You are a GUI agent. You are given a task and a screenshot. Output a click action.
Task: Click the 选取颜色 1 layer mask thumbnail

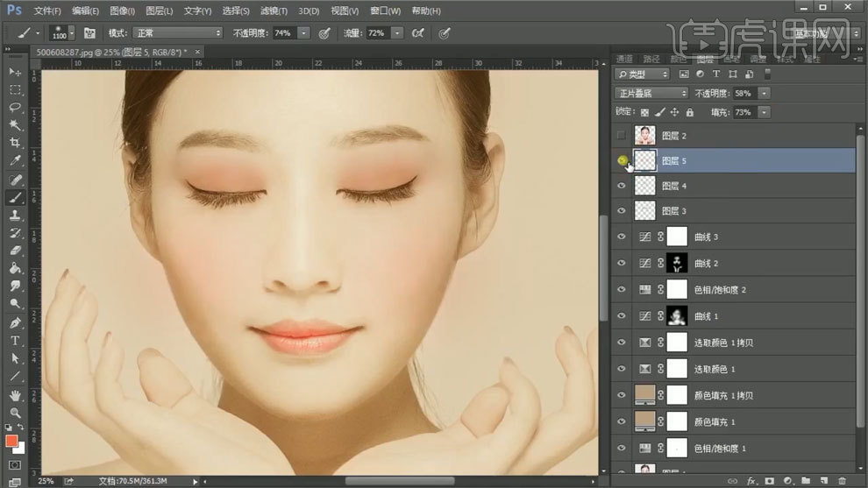pyautogui.click(x=679, y=369)
